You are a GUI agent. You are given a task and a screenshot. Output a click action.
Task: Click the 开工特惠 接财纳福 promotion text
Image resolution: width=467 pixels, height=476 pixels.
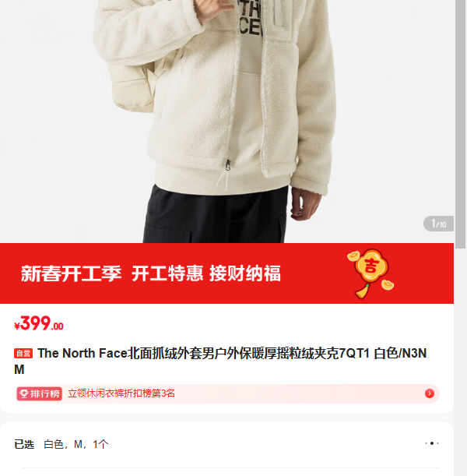206,273
